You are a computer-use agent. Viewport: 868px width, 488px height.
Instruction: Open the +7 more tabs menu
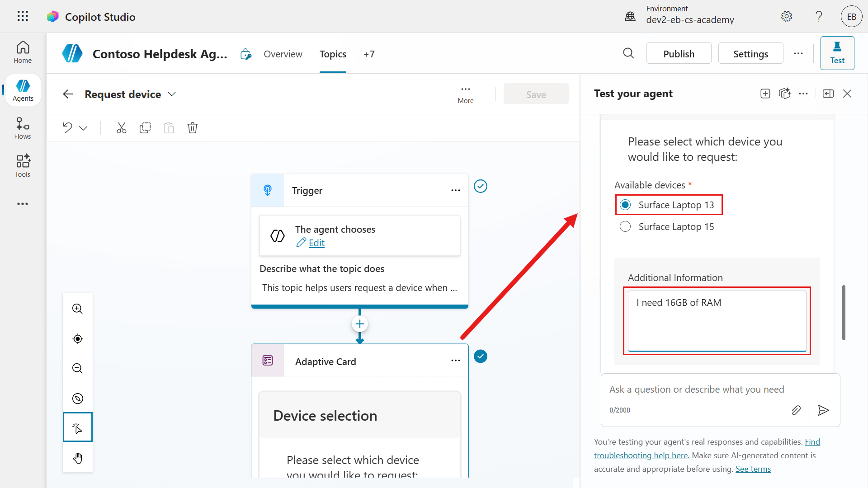pos(369,54)
